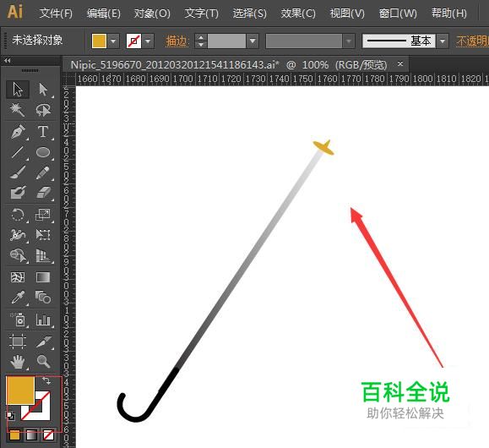This screenshot has width=489, height=448.
Task: Pick the Lasso tool
Action: pyautogui.click(x=43, y=110)
